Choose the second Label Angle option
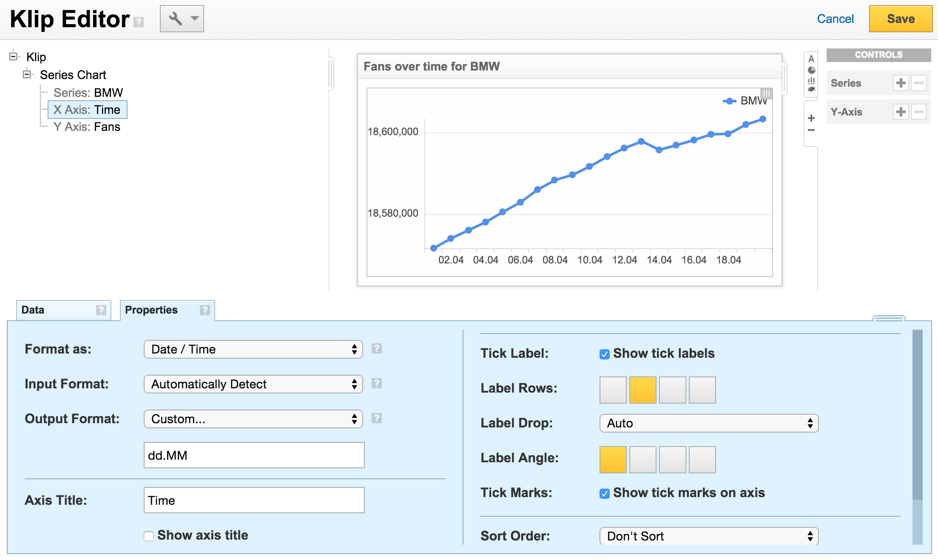 (642, 459)
